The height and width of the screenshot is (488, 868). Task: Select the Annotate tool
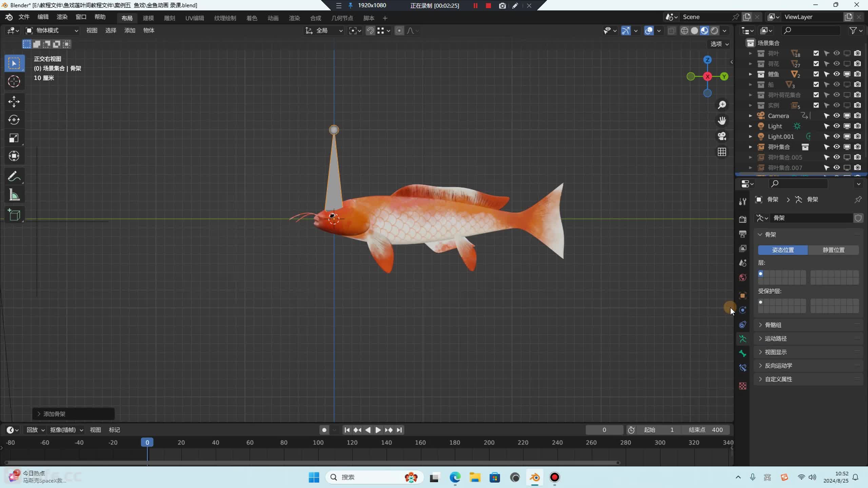point(14,177)
